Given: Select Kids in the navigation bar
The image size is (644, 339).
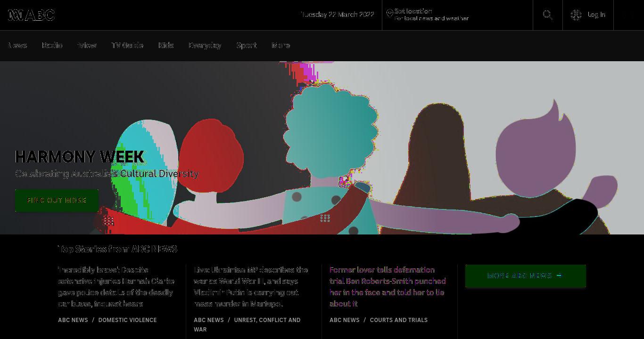Looking at the screenshot, I should (x=166, y=46).
